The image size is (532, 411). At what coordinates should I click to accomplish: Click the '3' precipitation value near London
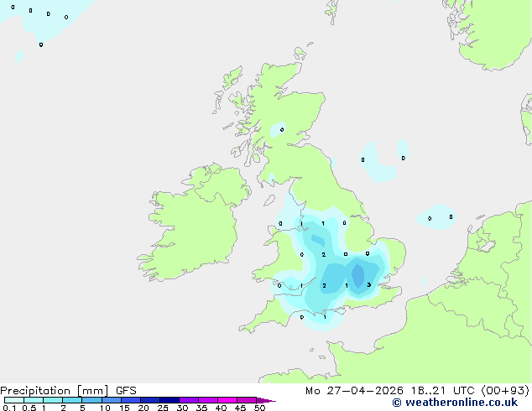[x=369, y=285]
